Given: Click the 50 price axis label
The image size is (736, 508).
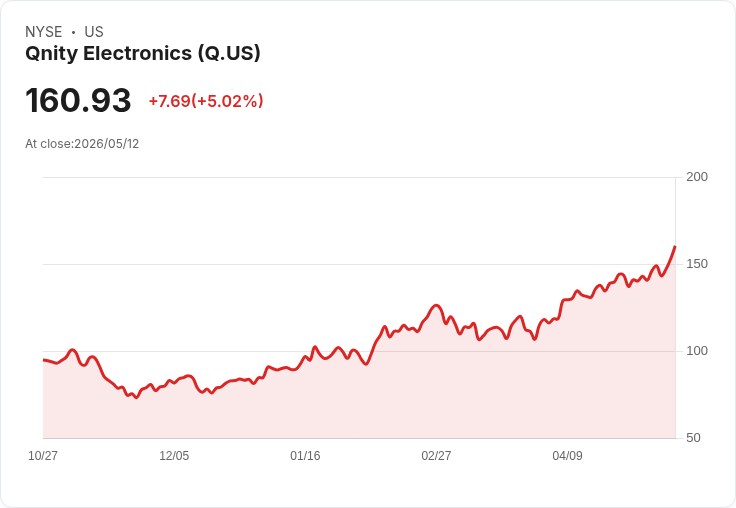Looking at the screenshot, I should 693,438.
